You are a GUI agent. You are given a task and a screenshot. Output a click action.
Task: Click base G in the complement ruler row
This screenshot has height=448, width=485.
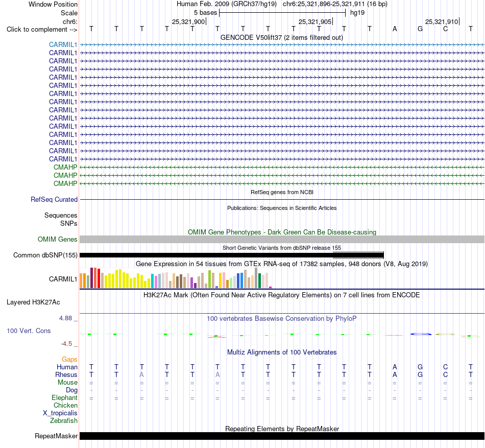pos(420,29)
